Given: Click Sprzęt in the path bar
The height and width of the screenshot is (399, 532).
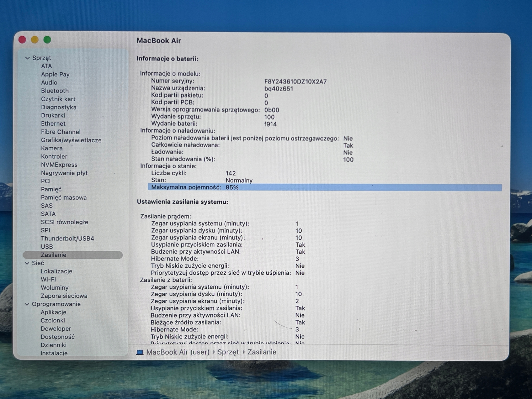Looking at the screenshot, I should [228, 352].
